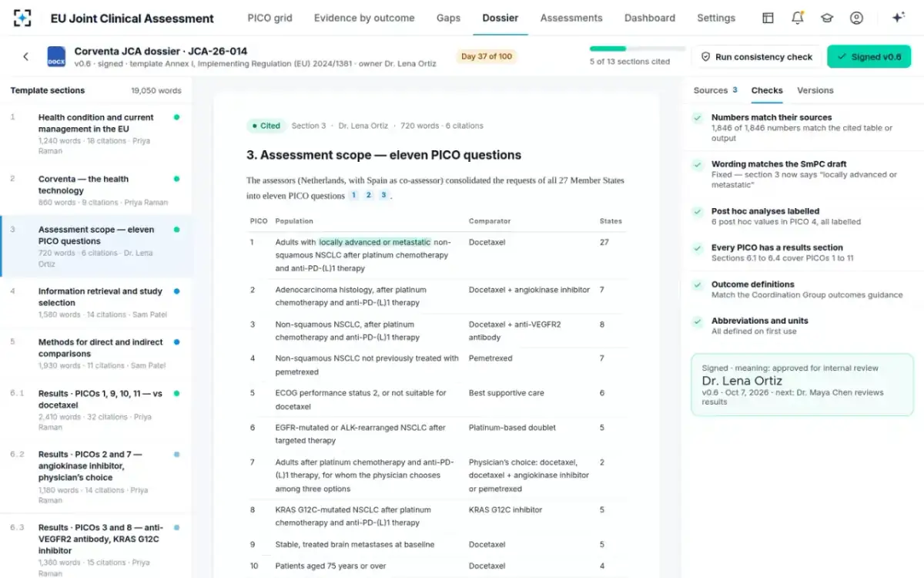This screenshot has width=924, height=578.
Task: Click the Dr. Lena Ortiz signature card
Action: tap(802, 385)
